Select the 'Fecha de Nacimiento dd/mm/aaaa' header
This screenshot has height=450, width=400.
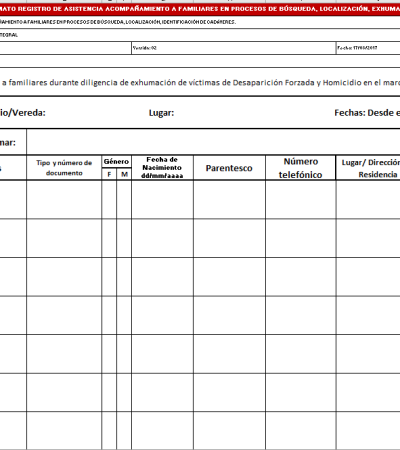162,168
